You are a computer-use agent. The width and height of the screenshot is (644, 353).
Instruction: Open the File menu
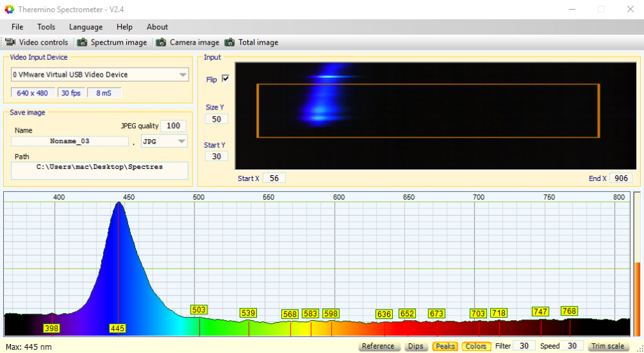click(17, 26)
